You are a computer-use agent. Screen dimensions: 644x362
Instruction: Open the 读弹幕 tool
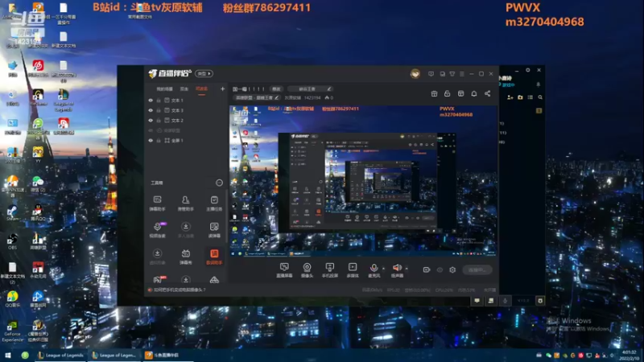(214, 230)
